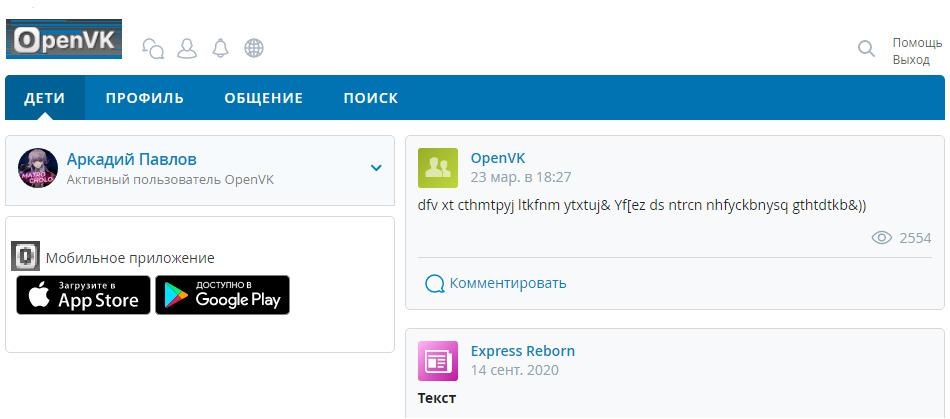Open the Помощь link
Image resolution: width=950 pixels, height=419 pixels.
point(917,43)
